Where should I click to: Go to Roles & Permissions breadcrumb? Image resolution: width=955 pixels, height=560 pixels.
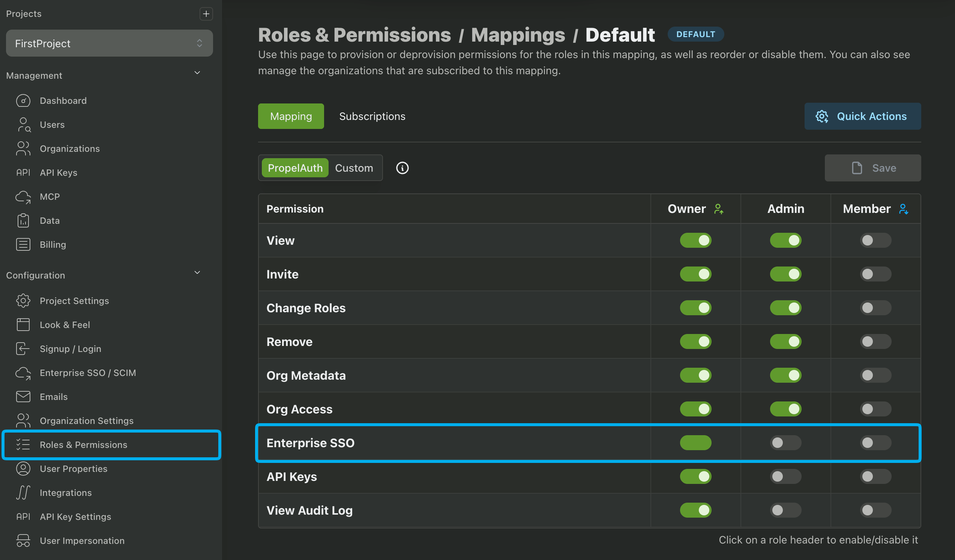pyautogui.click(x=354, y=35)
